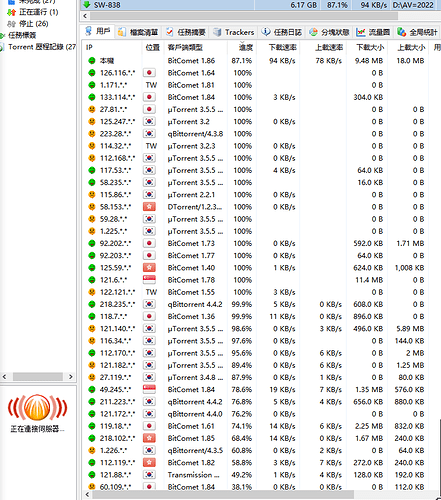The height and width of the screenshot is (500, 441).
Task: Sort peers by the 位置 location header
Action: tap(153, 47)
